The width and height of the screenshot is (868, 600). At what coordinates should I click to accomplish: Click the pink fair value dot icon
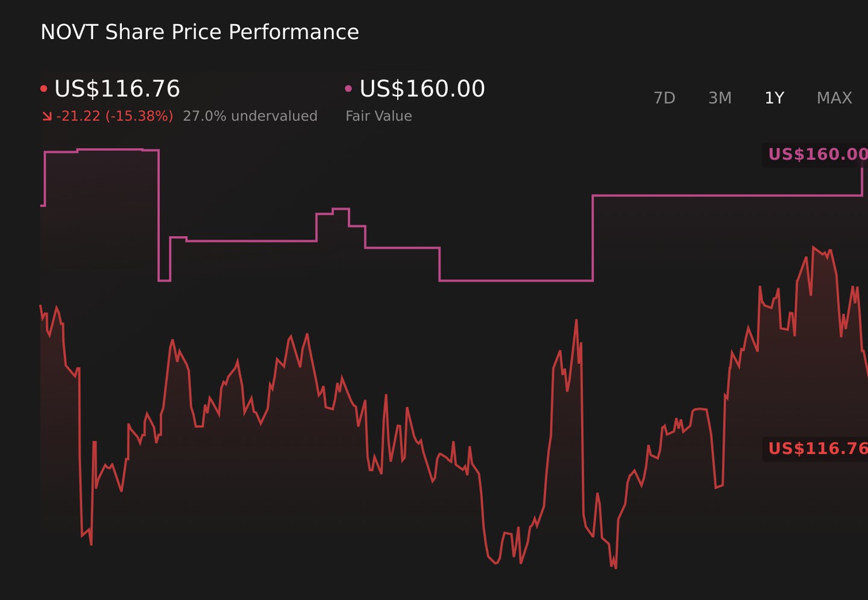click(x=348, y=89)
